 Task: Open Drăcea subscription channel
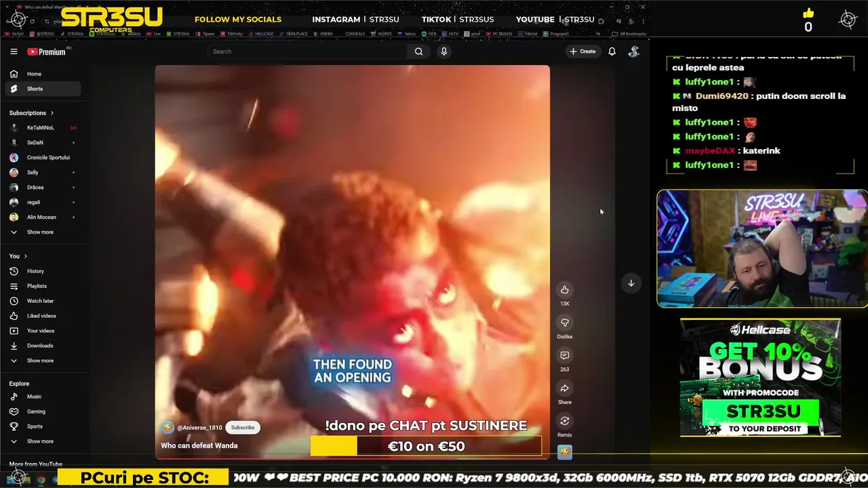[43, 187]
